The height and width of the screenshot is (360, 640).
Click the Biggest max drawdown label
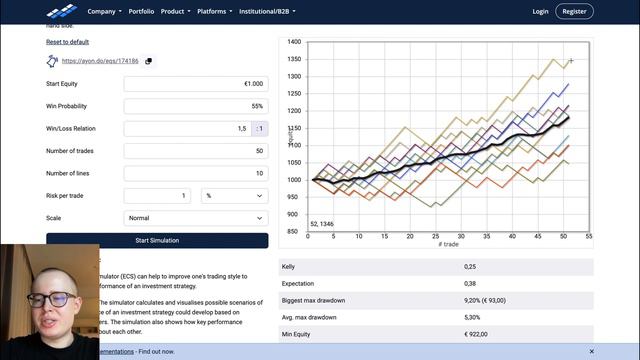point(313,300)
